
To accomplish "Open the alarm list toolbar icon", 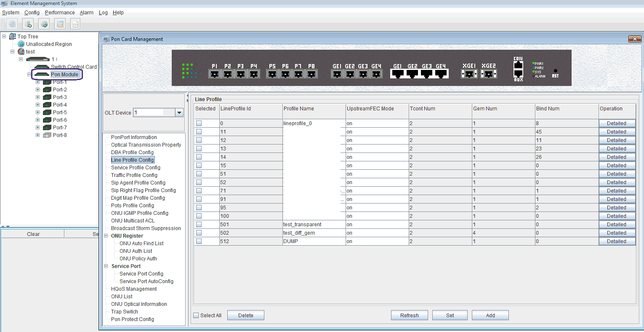I will click(x=60, y=24).
